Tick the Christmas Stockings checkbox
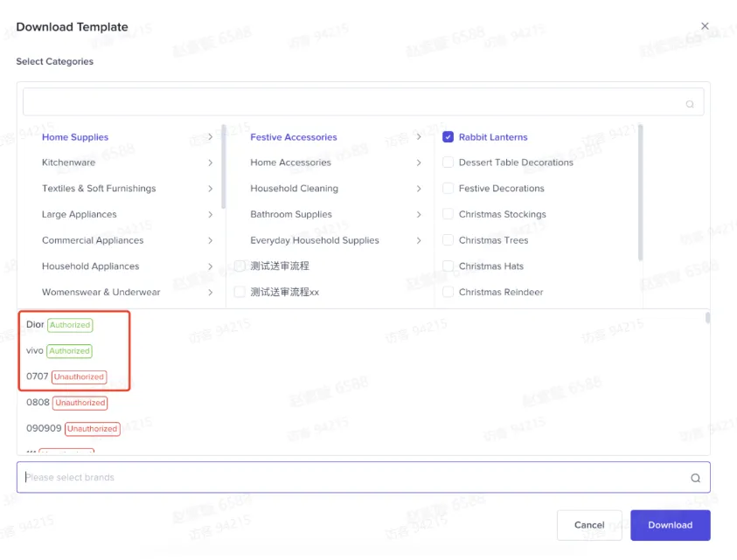 448,214
